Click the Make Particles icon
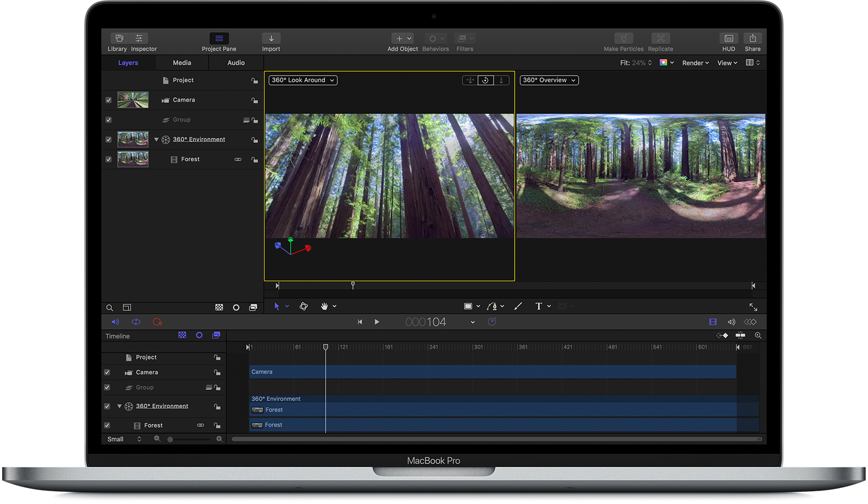 click(x=623, y=39)
